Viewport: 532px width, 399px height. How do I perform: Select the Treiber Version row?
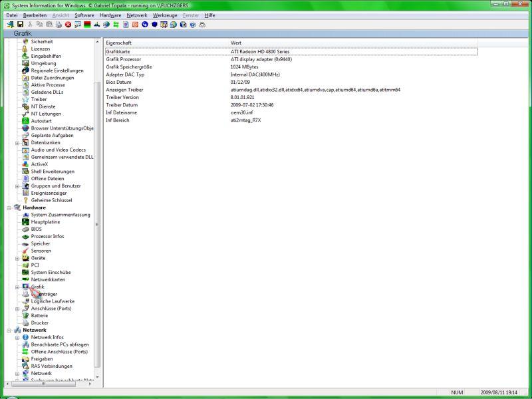[x=124, y=97]
